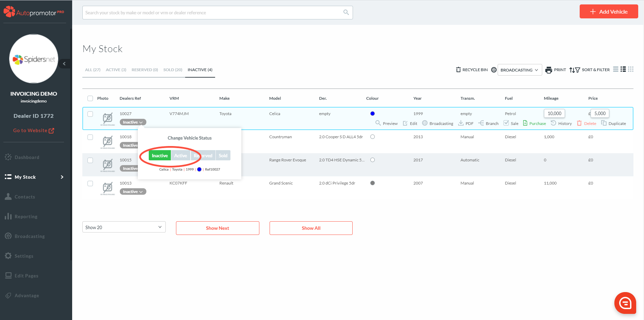Open Inactive status dropdown for vehicle 10013
Image resolution: width=644 pixels, height=320 pixels.
pyautogui.click(x=133, y=192)
